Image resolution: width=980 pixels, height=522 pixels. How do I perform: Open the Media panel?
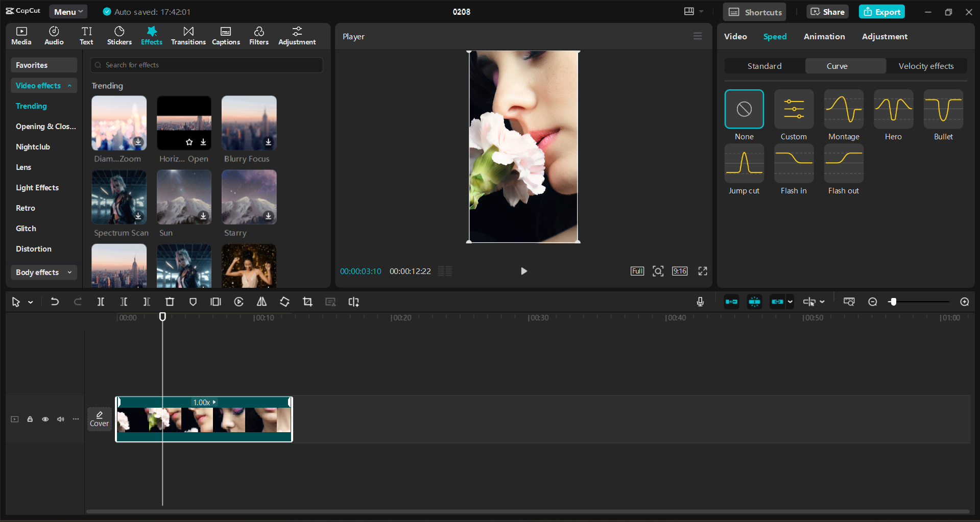(21, 36)
